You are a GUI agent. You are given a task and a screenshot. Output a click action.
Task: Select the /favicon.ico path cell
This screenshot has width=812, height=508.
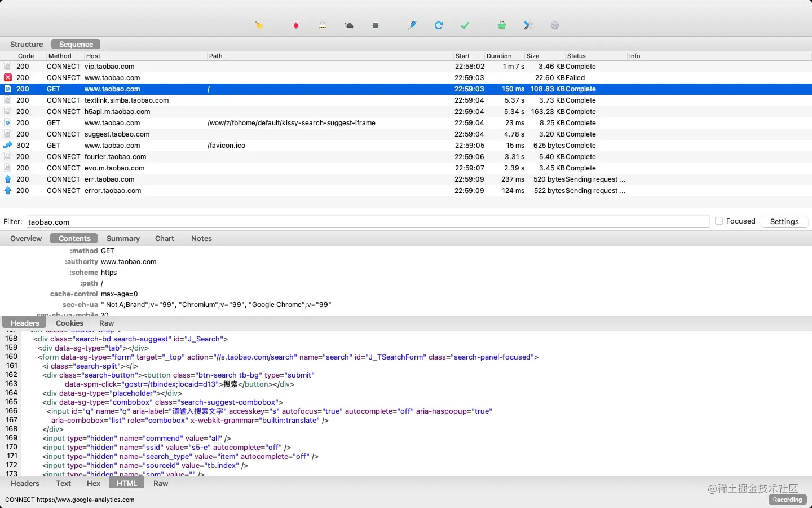pos(226,146)
